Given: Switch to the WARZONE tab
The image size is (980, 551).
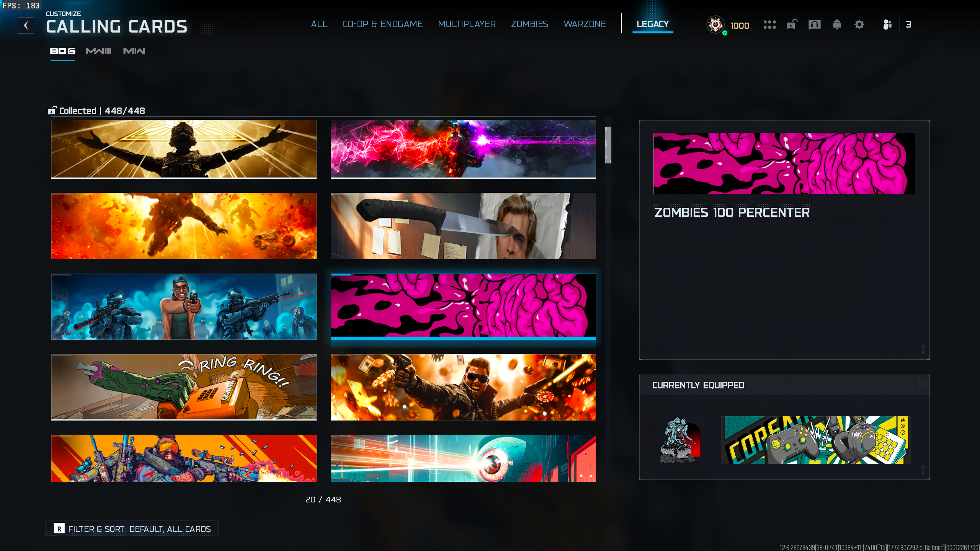Looking at the screenshot, I should [585, 24].
